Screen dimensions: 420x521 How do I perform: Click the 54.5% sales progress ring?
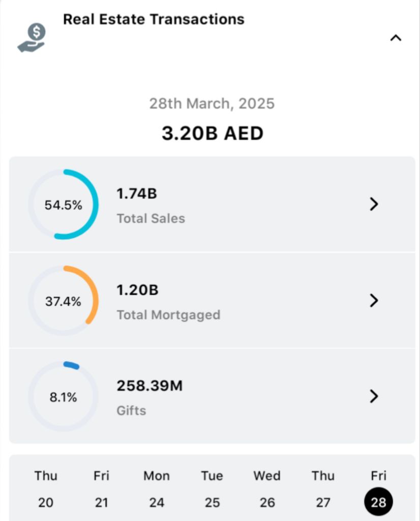(64, 205)
